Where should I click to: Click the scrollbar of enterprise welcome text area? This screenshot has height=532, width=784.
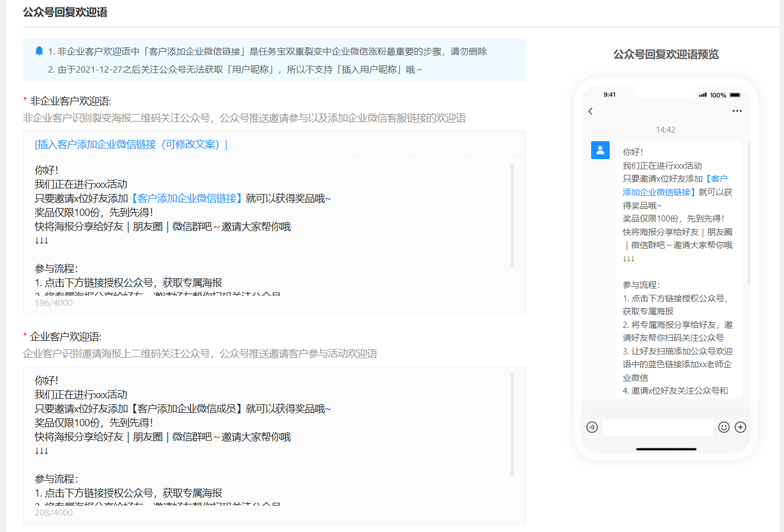pyautogui.click(x=512, y=425)
